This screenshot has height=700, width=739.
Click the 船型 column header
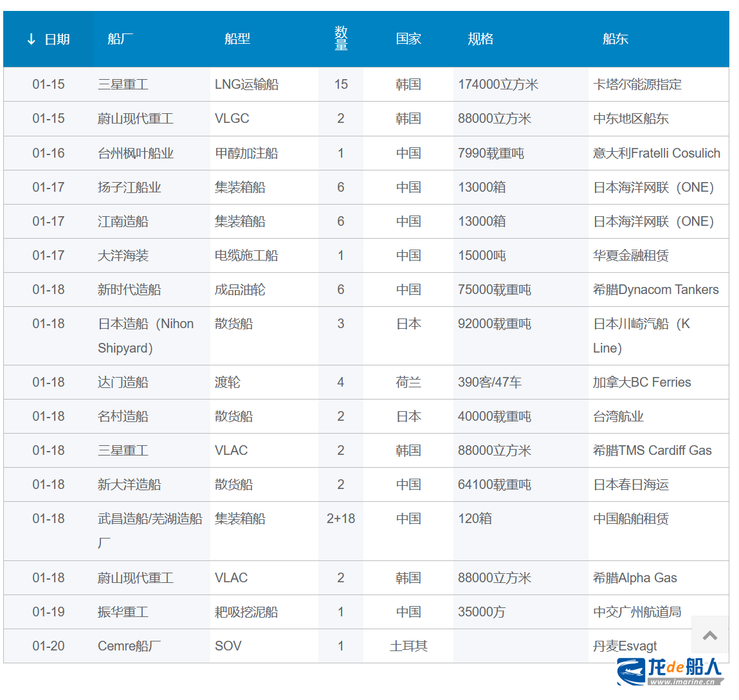click(x=237, y=39)
